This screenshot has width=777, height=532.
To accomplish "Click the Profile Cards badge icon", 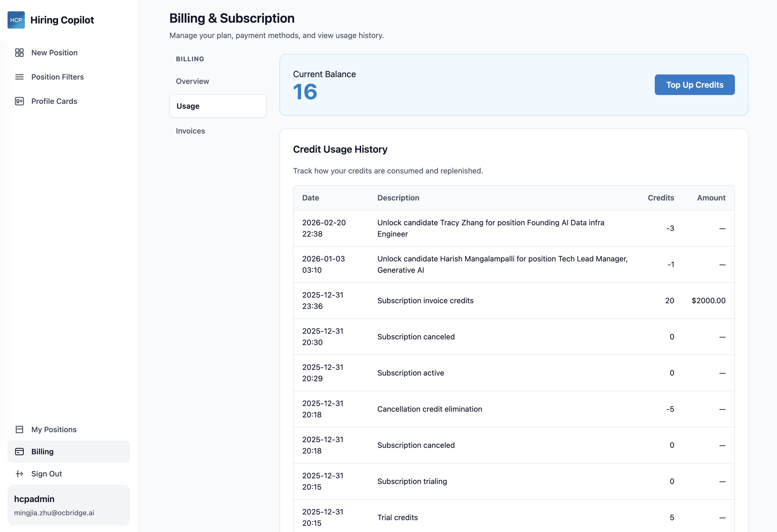I will (19, 101).
